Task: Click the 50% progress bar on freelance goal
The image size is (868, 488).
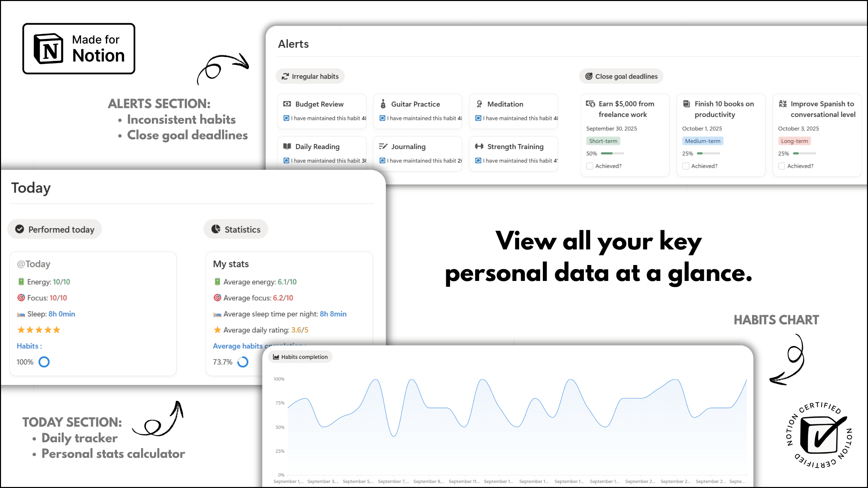Action: click(612, 154)
